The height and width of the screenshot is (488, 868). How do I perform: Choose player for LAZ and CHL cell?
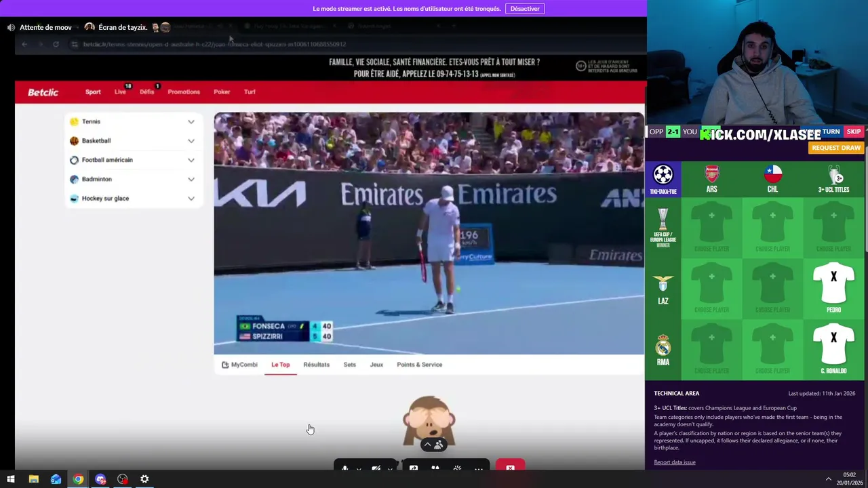pos(772,289)
